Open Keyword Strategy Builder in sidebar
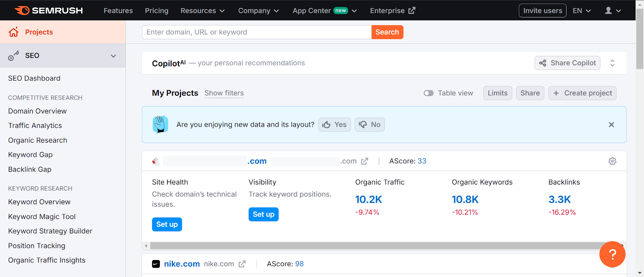Viewport: 644px width, 277px height. point(50,231)
